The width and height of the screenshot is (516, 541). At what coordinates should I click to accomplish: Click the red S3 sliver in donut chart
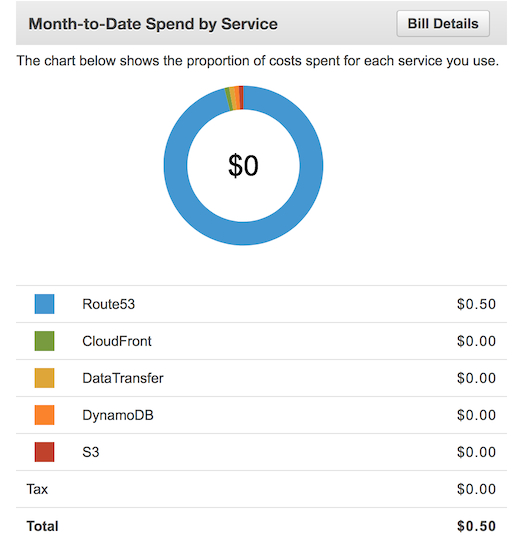[241, 97]
